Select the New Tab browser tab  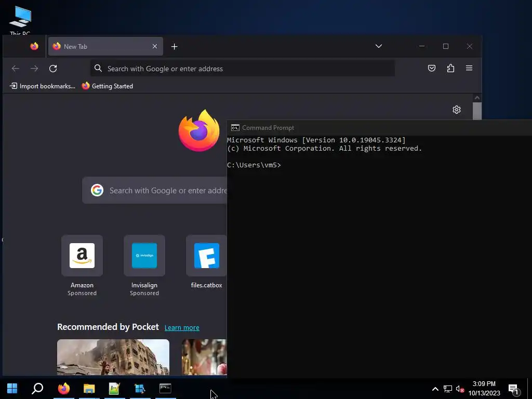pyautogui.click(x=105, y=46)
